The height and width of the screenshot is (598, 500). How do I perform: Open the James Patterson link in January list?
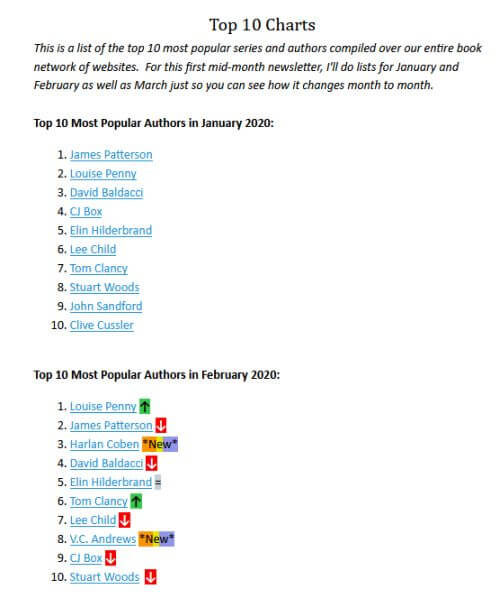111,154
